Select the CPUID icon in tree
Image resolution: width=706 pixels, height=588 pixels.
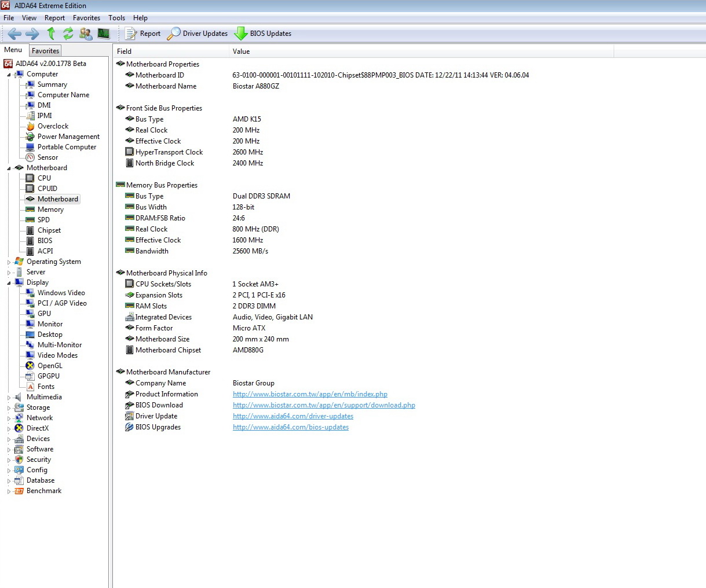pyautogui.click(x=30, y=189)
